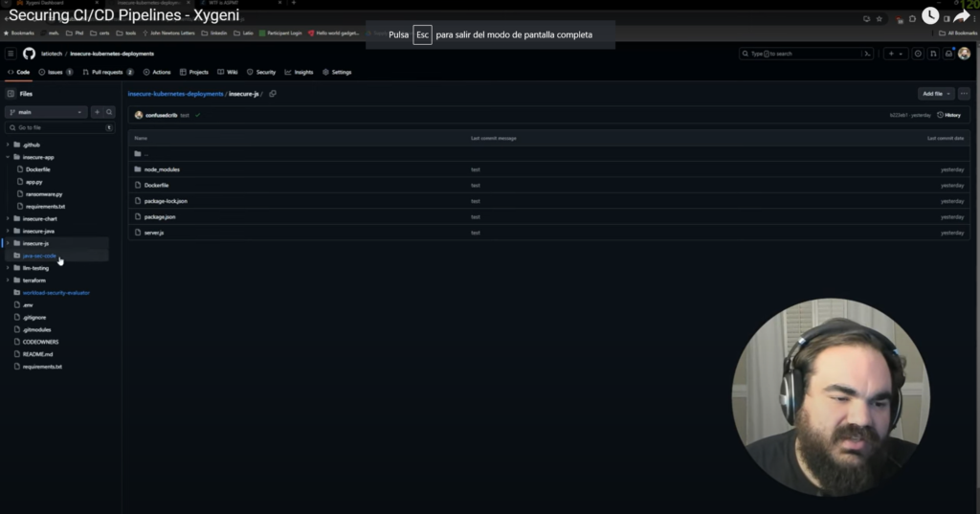
Task: Open the java-sec-code submodule in tree
Action: point(39,256)
